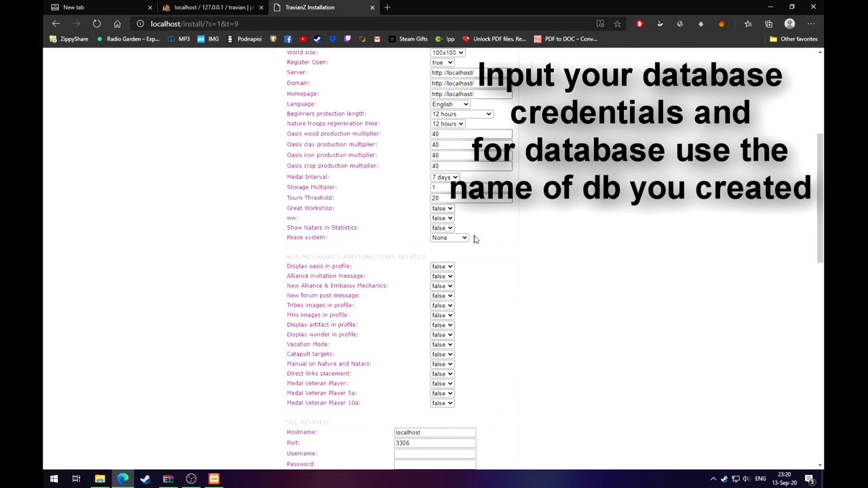Click the Hostname input field
868x488 pixels.
tap(435, 432)
